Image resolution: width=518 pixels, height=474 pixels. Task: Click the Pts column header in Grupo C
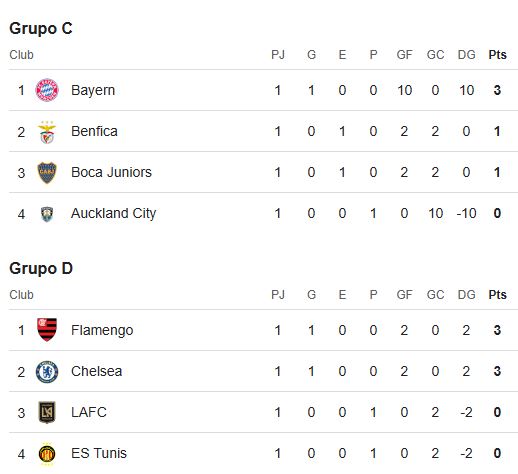pos(497,55)
